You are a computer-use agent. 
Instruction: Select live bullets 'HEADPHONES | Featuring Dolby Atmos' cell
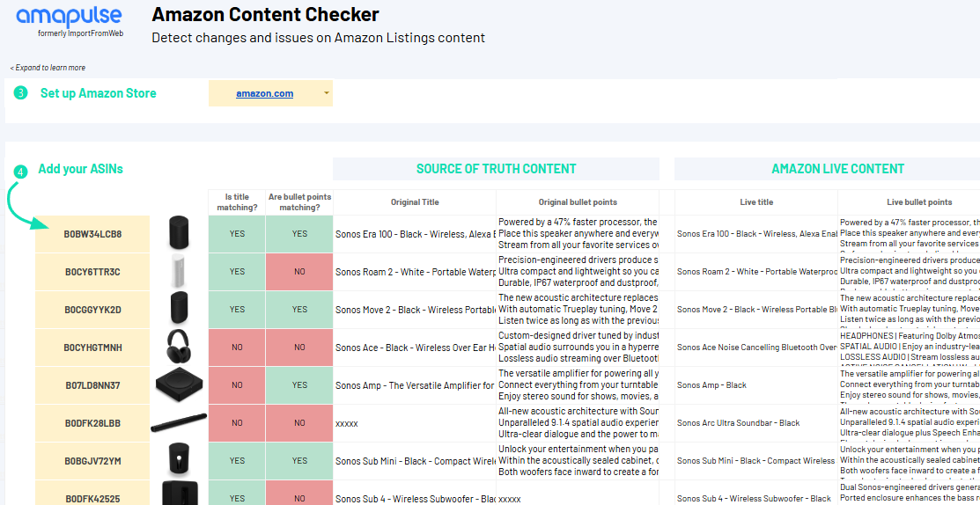[910, 347]
